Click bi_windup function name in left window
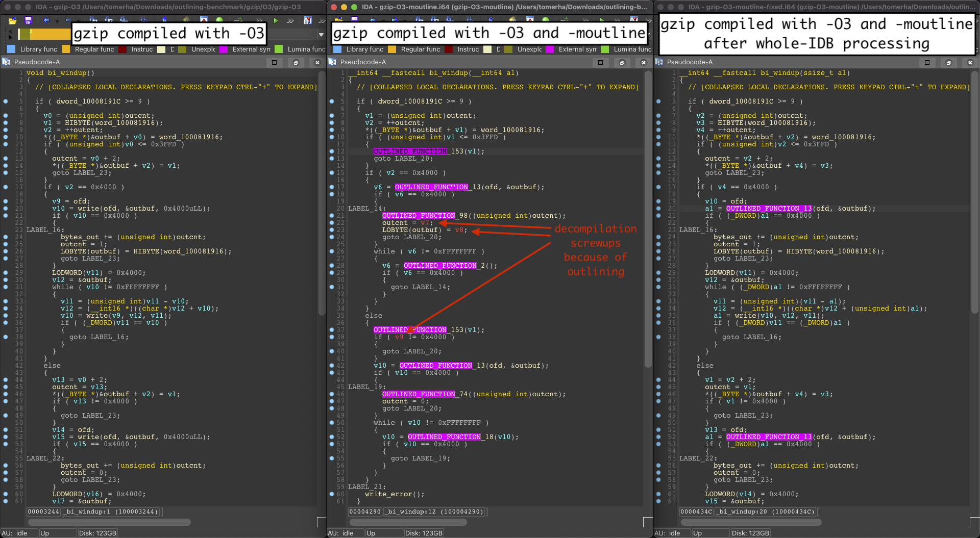 [67, 73]
